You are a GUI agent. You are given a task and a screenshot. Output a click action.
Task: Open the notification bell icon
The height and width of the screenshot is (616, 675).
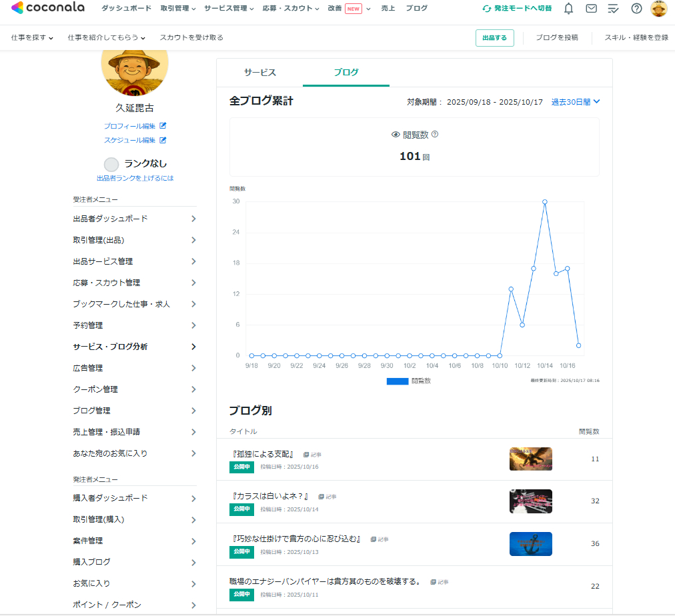tap(568, 9)
